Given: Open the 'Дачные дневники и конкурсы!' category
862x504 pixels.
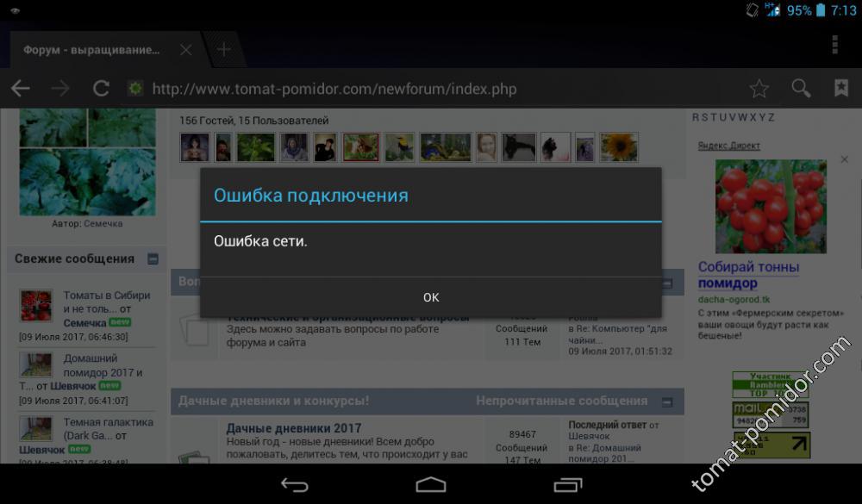Looking at the screenshot, I should 274,401.
